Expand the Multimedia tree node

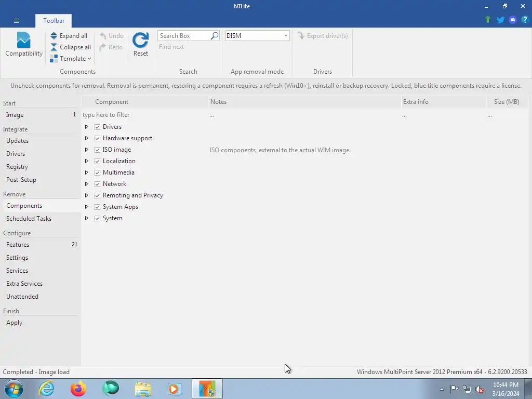point(87,172)
